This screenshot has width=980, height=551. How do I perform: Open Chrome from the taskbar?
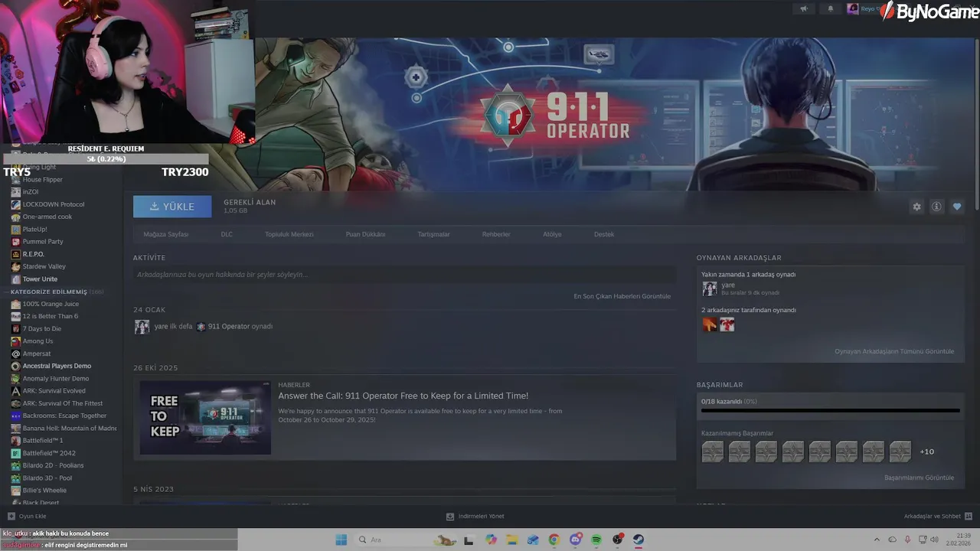tap(554, 540)
